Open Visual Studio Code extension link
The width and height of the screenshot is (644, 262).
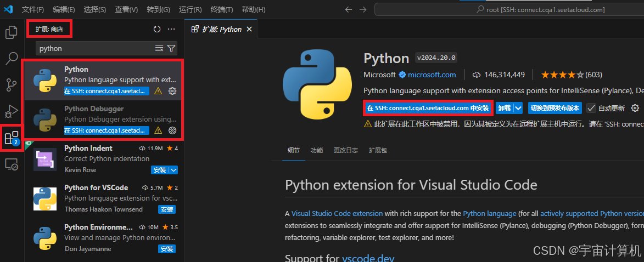337,214
